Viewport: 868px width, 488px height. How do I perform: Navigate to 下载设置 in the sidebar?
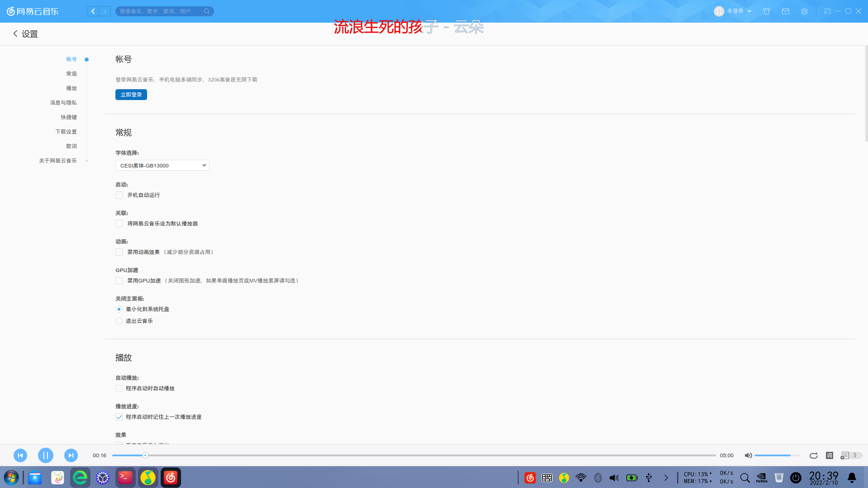click(66, 132)
